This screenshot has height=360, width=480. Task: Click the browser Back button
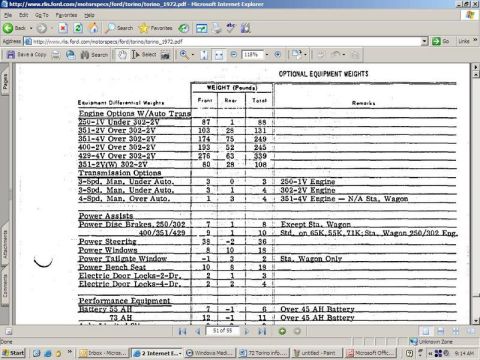click(14, 28)
